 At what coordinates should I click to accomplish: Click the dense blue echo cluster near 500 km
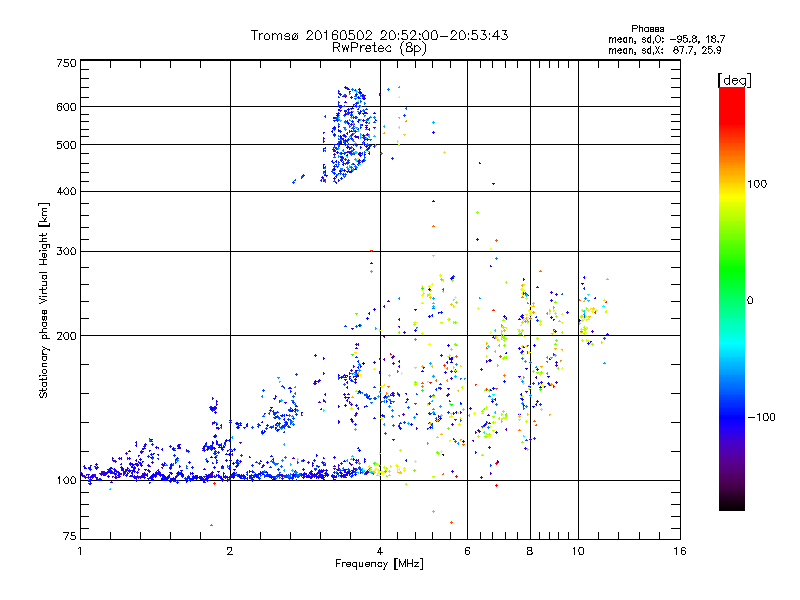pyautogui.click(x=349, y=135)
